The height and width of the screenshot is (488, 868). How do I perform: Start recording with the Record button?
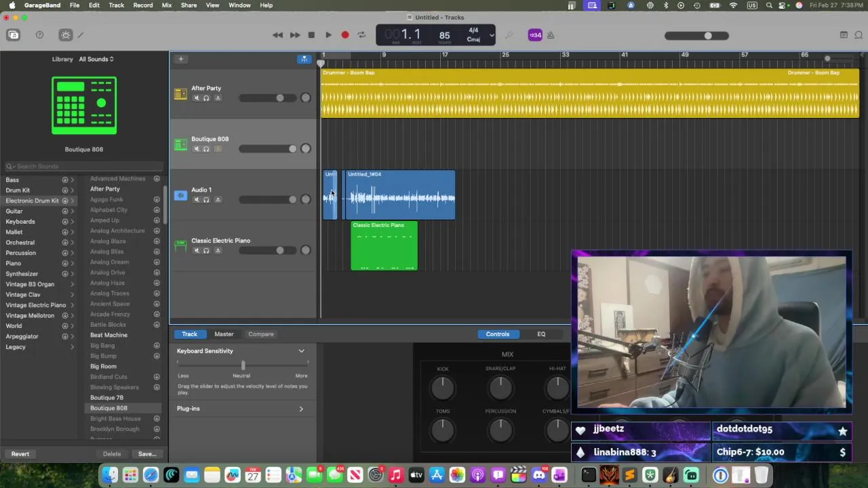[x=344, y=35]
